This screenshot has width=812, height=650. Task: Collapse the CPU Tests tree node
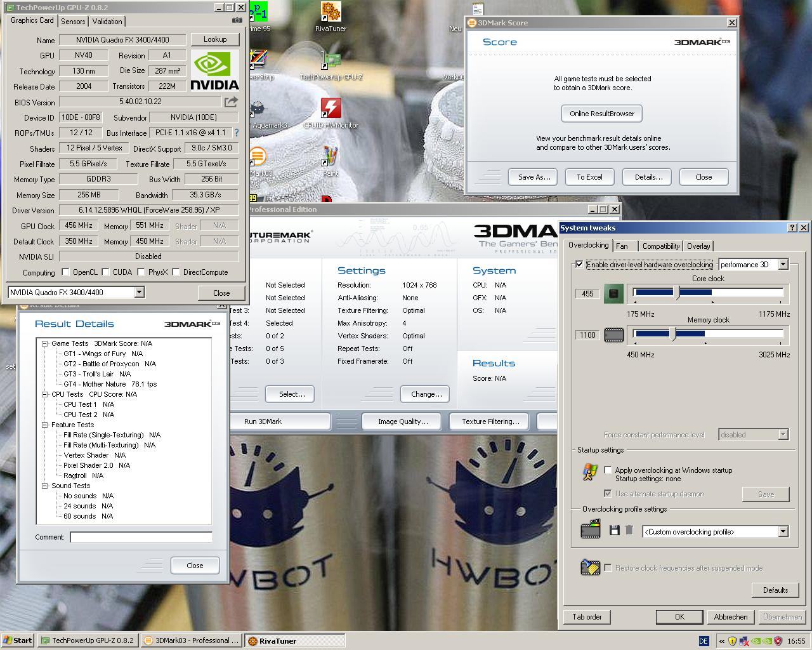(45, 394)
